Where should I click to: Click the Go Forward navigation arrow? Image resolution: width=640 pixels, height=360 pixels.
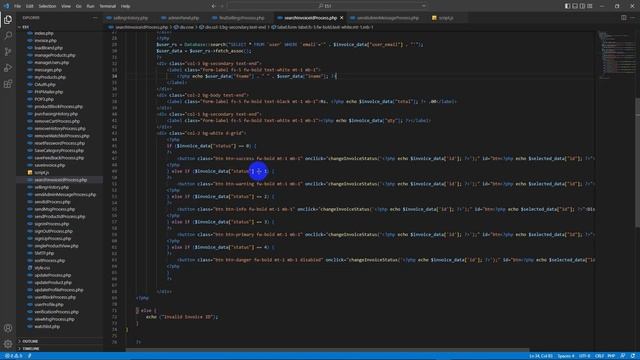[x=222, y=6]
